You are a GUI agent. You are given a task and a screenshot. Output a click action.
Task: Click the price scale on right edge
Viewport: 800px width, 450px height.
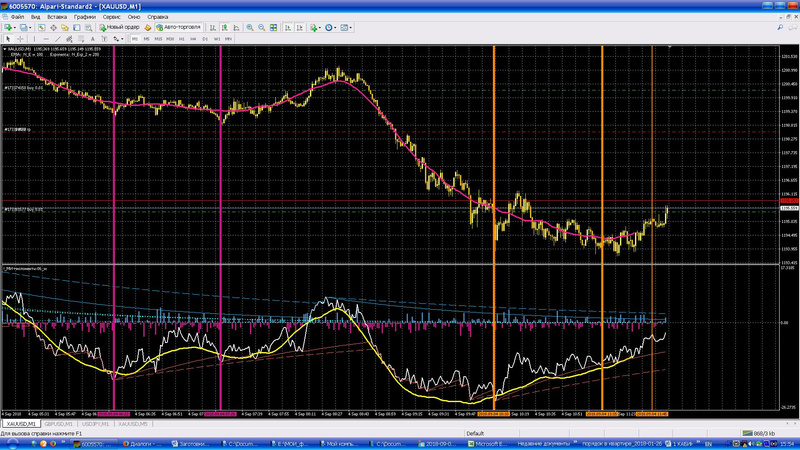click(787, 150)
